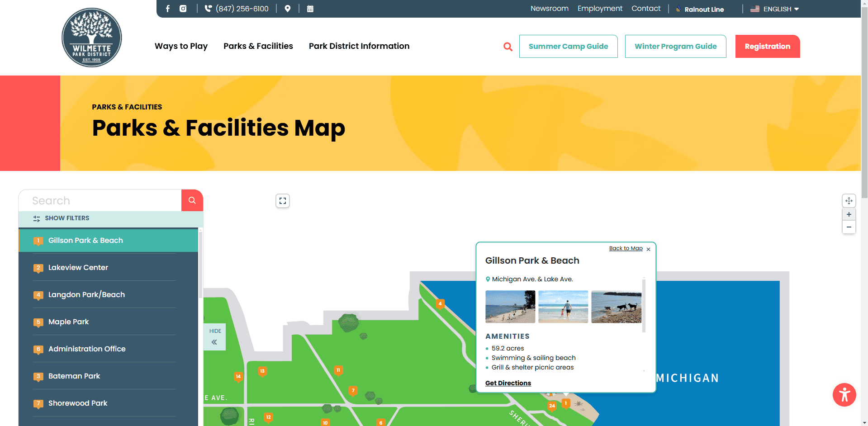Click the Get Directions link

click(x=508, y=383)
